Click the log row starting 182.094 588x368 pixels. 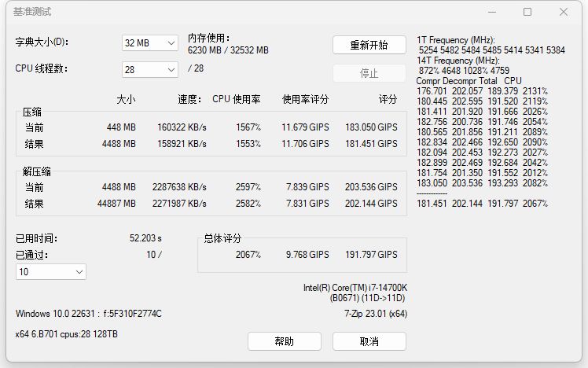(482, 153)
